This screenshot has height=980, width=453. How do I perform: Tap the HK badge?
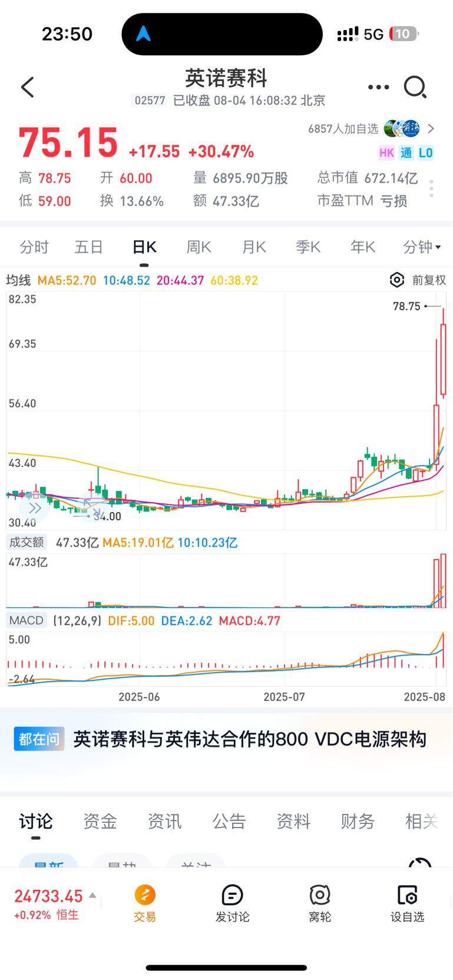click(386, 153)
